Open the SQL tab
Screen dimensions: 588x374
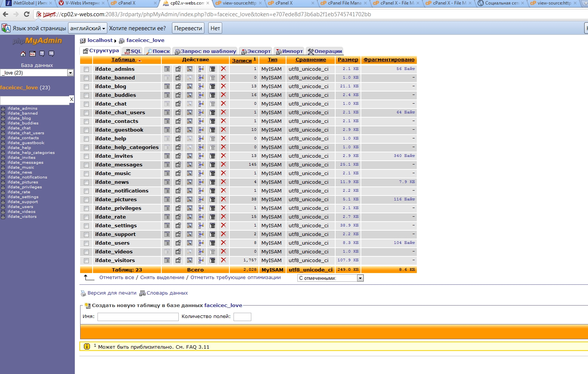coord(133,51)
